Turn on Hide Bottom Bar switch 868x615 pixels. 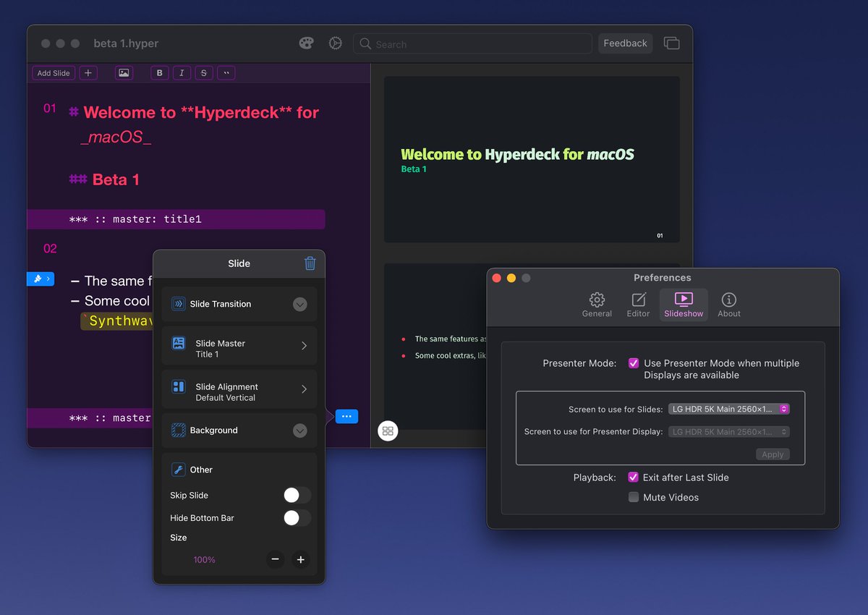[x=297, y=518]
